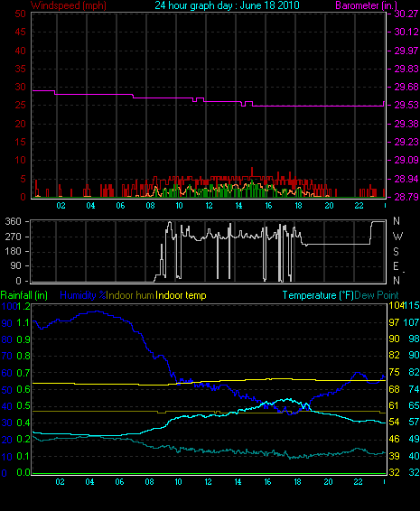Select the red windspeed value 15
Screen dimensions: 420x511
(x=20, y=142)
